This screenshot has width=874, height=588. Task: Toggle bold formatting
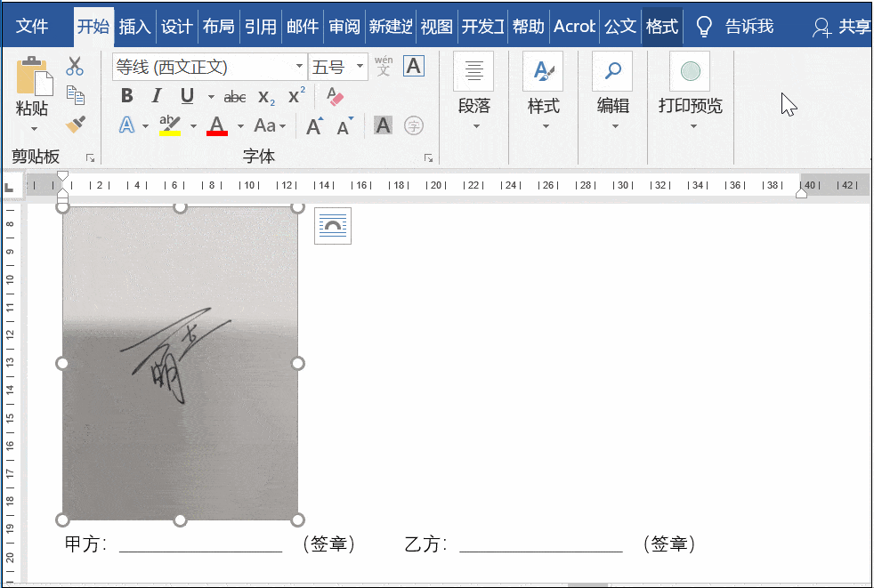point(125,96)
